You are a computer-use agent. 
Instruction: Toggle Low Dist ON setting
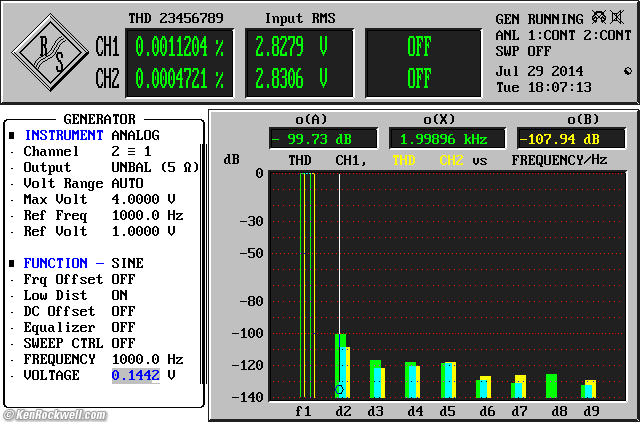point(119,295)
